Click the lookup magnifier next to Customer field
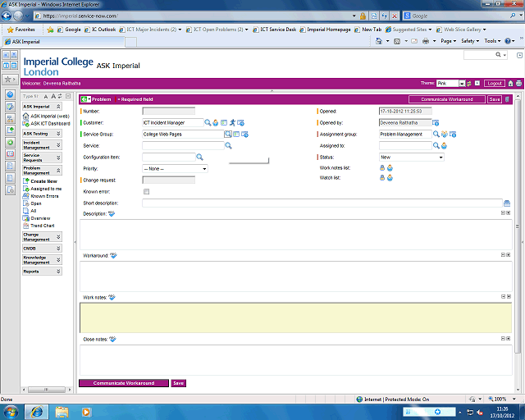 pos(208,122)
